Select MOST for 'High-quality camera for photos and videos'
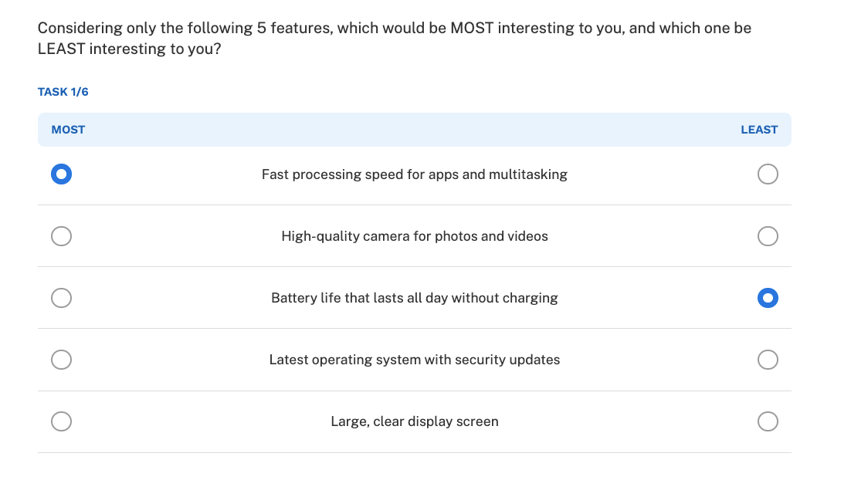This screenshot has width=851, height=504. pyautogui.click(x=61, y=235)
